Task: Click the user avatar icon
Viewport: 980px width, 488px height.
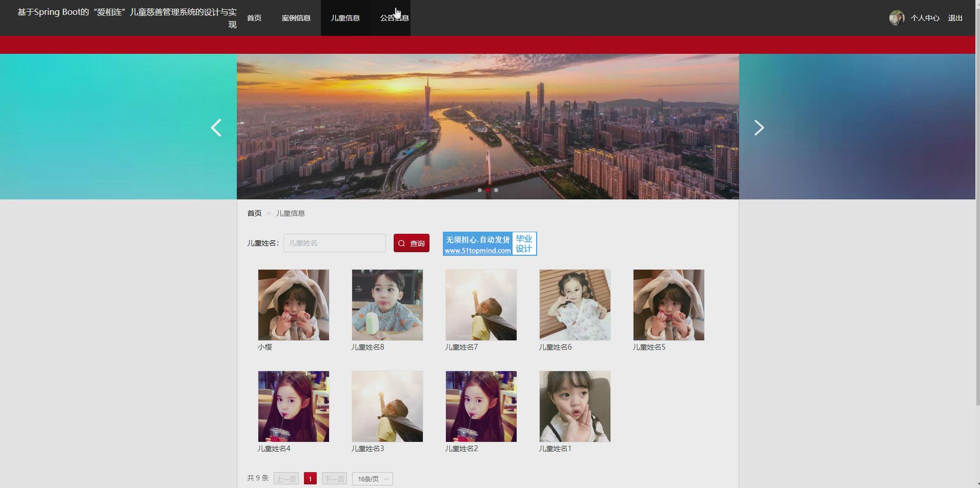Action: tap(896, 18)
